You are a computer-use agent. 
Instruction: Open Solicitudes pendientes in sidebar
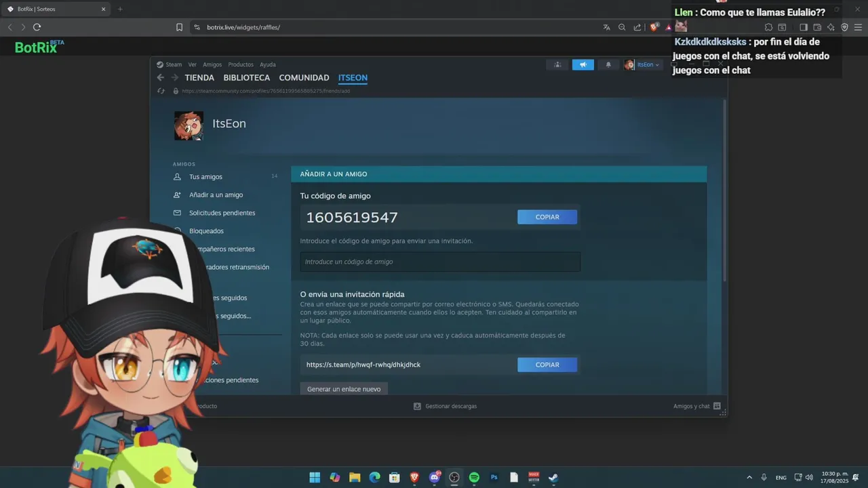coord(222,213)
